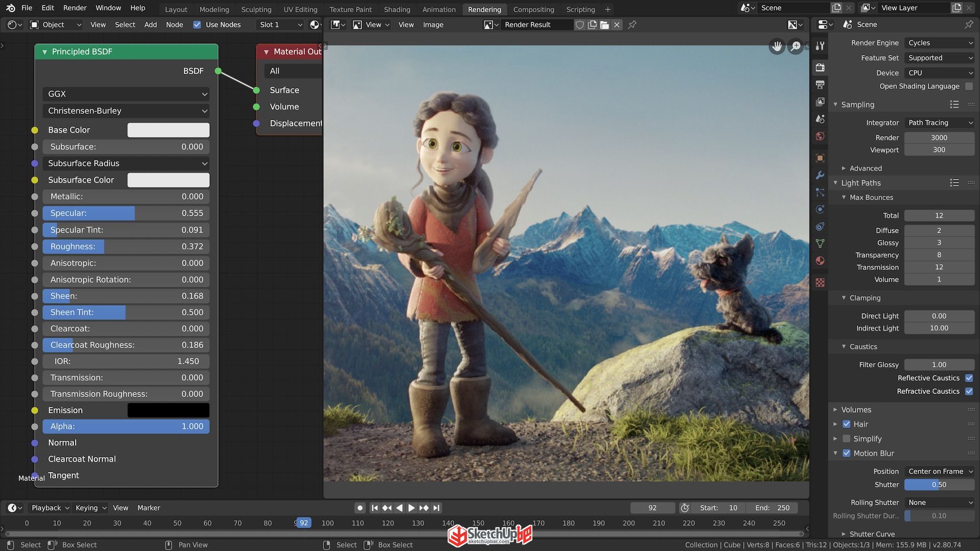The height and width of the screenshot is (551, 980).
Task: Open the Motion Blur Position dropdown
Action: pos(939,471)
